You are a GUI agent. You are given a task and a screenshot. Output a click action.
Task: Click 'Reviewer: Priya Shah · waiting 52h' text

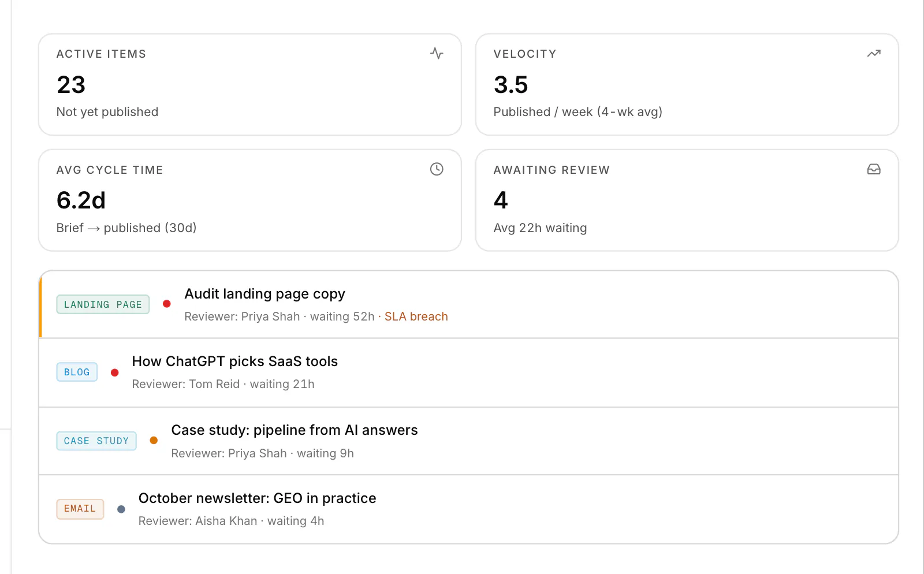(280, 316)
